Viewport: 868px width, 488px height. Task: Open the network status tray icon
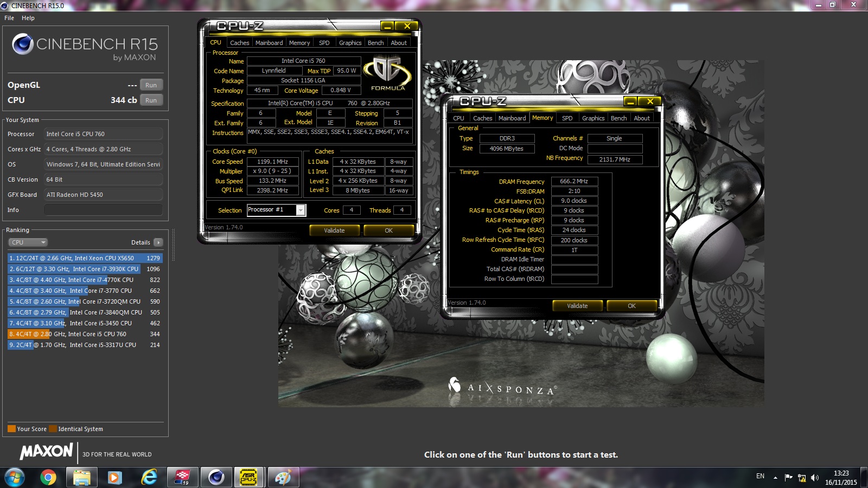[x=802, y=478]
